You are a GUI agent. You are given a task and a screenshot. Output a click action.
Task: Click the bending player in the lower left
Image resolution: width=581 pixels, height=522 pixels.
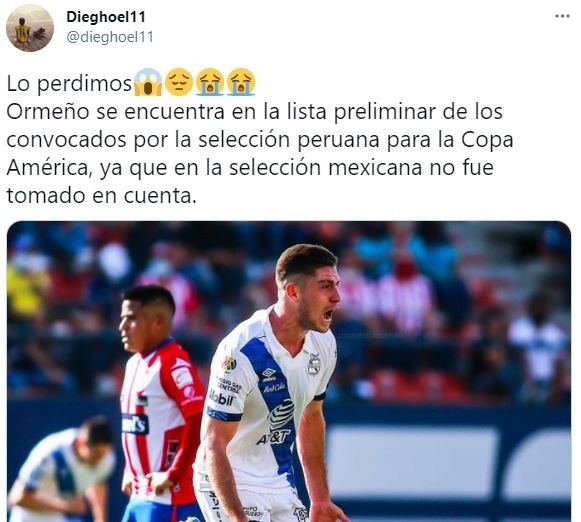61,471
